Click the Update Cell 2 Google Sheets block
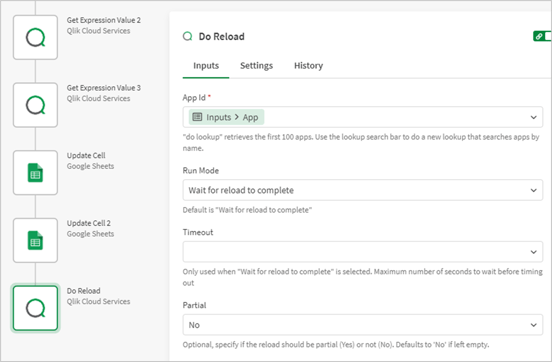 pyautogui.click(x=35, y=240)
